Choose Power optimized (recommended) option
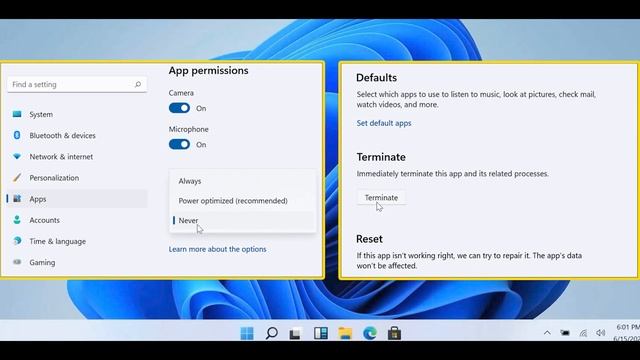 coord(243,201)
